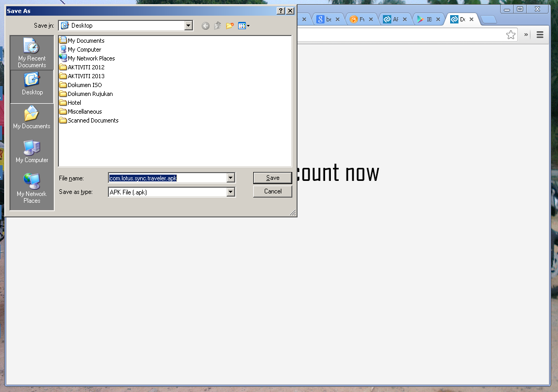
Task: Select My Network Places in file list
Action: (87, 58)
